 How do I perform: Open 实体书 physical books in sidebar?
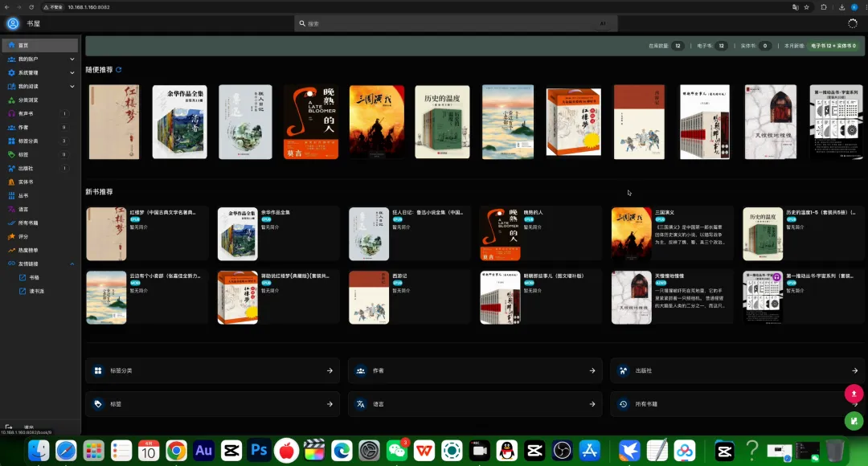tap(40, 182)
